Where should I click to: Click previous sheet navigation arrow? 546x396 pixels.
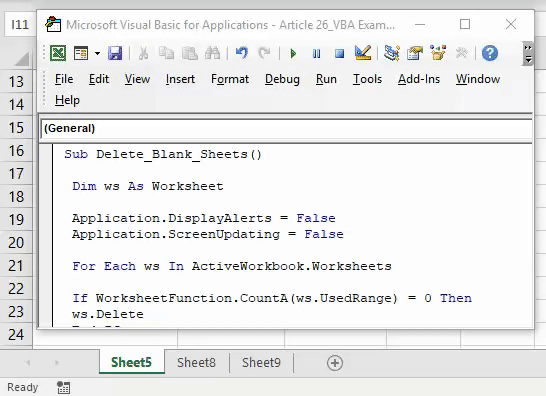27,363
